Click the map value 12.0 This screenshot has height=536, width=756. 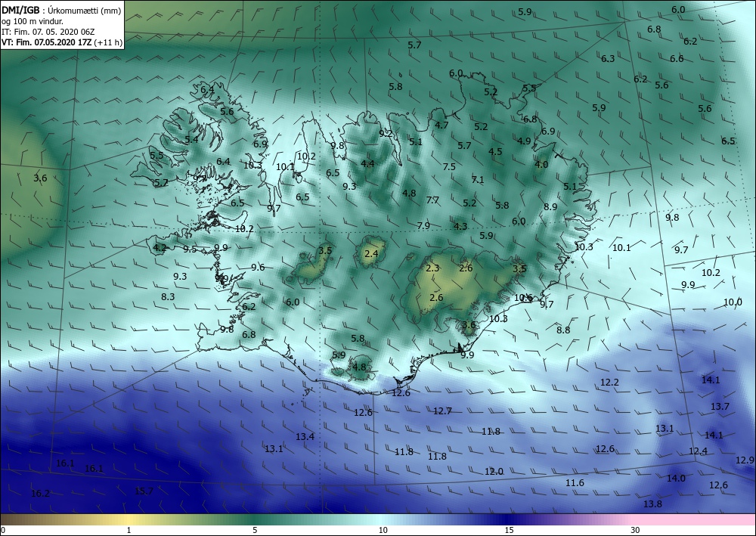pos(494,472)
